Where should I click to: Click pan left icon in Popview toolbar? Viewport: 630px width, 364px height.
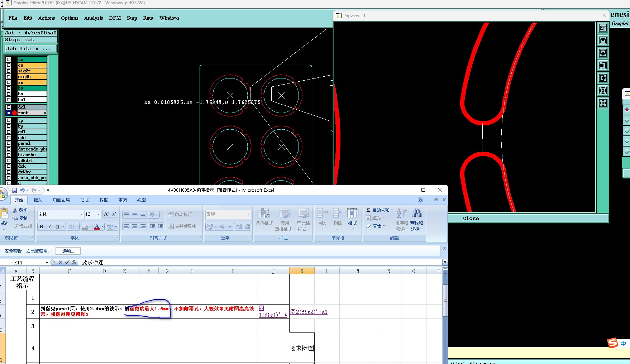click(603, 65)
